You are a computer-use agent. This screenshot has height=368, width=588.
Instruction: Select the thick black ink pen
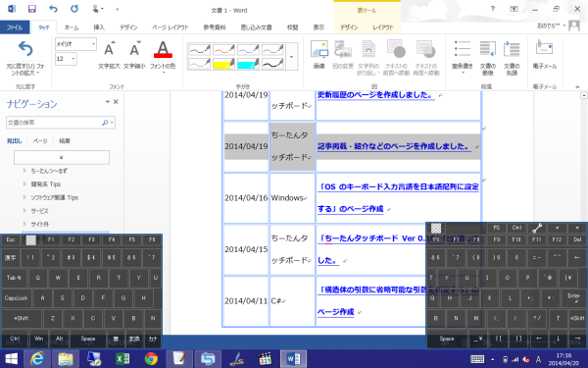pos(272,64)
